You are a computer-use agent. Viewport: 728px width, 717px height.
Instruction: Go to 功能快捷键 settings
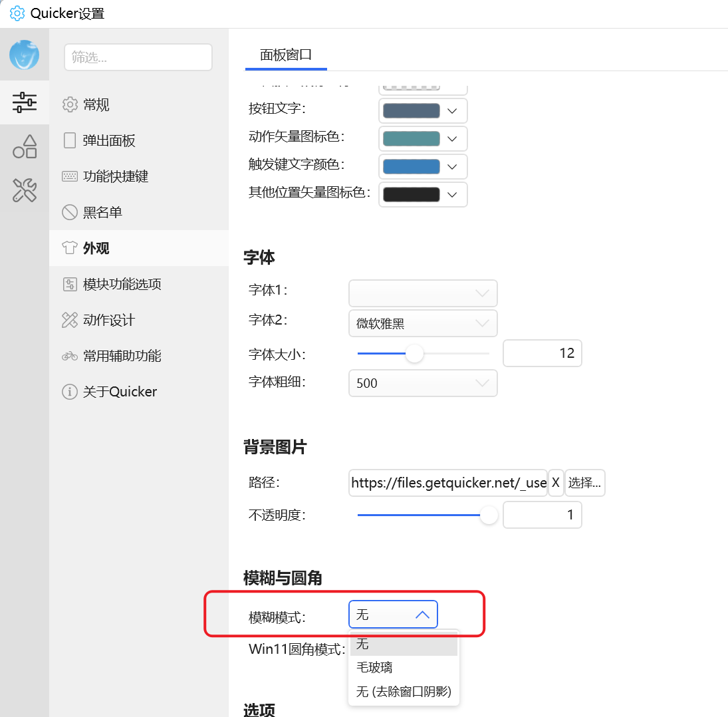139,176
